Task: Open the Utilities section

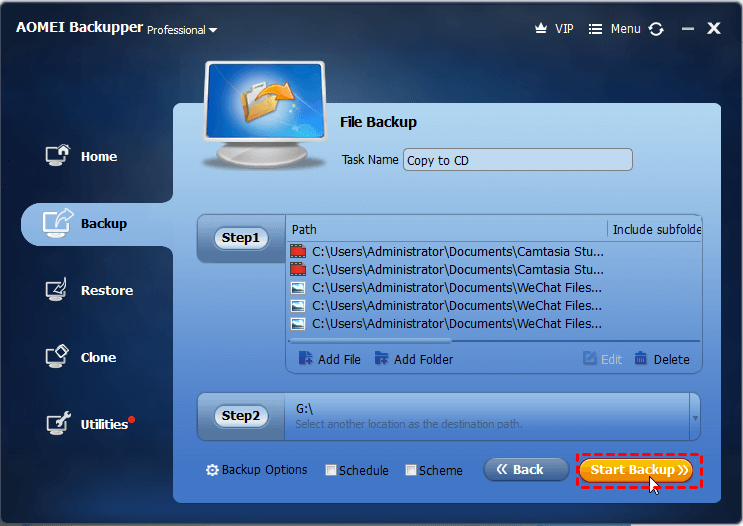Action: tap(104, 424)
